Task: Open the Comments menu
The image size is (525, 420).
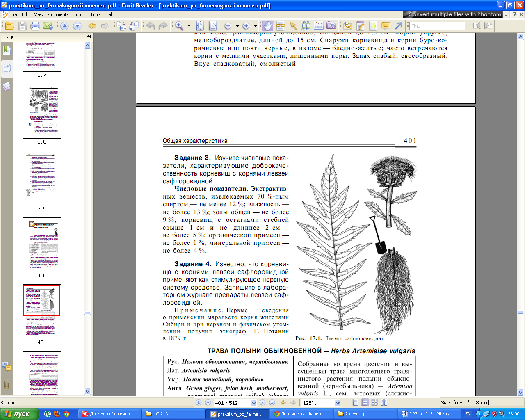Action: coord(58,14)
